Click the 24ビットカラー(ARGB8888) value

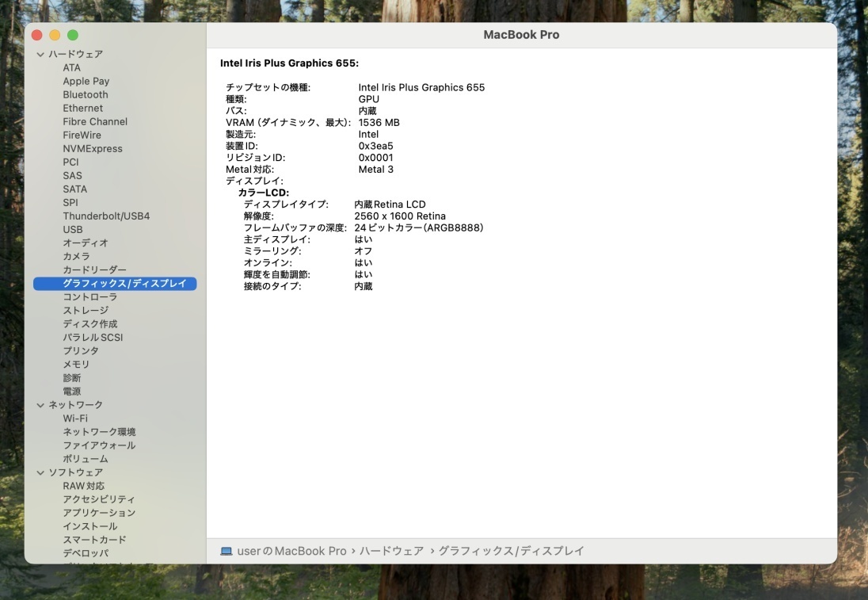point(419,227)
